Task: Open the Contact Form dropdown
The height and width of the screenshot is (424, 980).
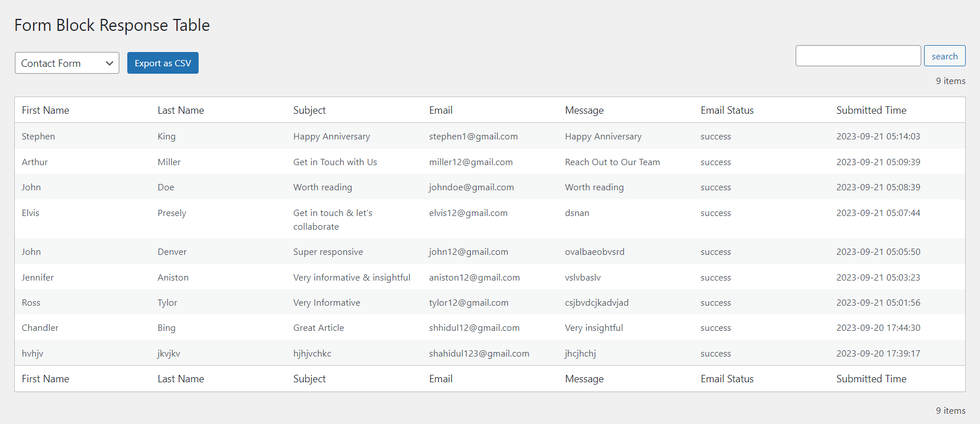Action: 67,63
